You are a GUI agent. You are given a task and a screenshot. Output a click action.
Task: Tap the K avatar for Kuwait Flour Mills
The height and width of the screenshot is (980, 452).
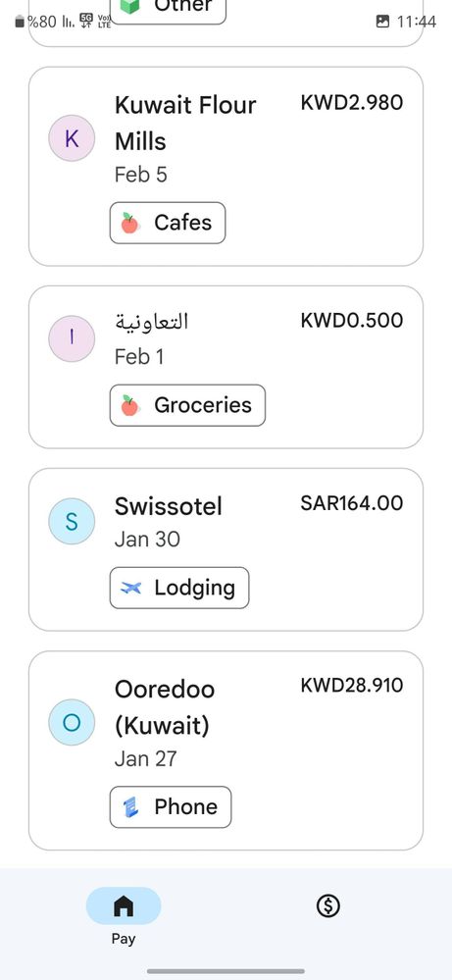[x=72, y=138]
